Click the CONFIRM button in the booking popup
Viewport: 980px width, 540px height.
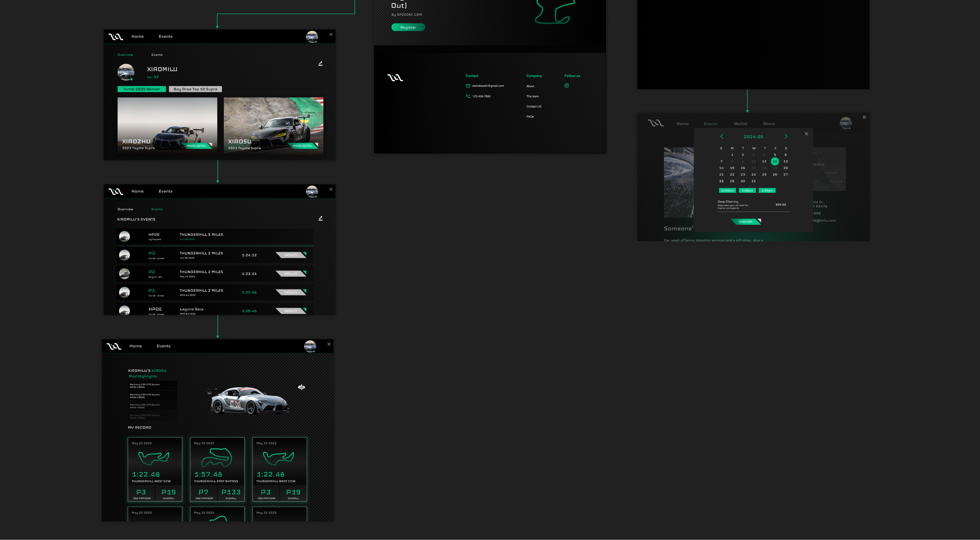(x=746, y=222)
